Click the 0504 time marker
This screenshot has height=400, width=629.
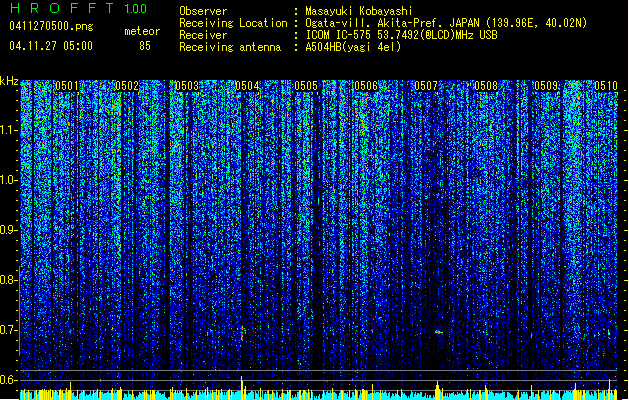tap(247, 86)
